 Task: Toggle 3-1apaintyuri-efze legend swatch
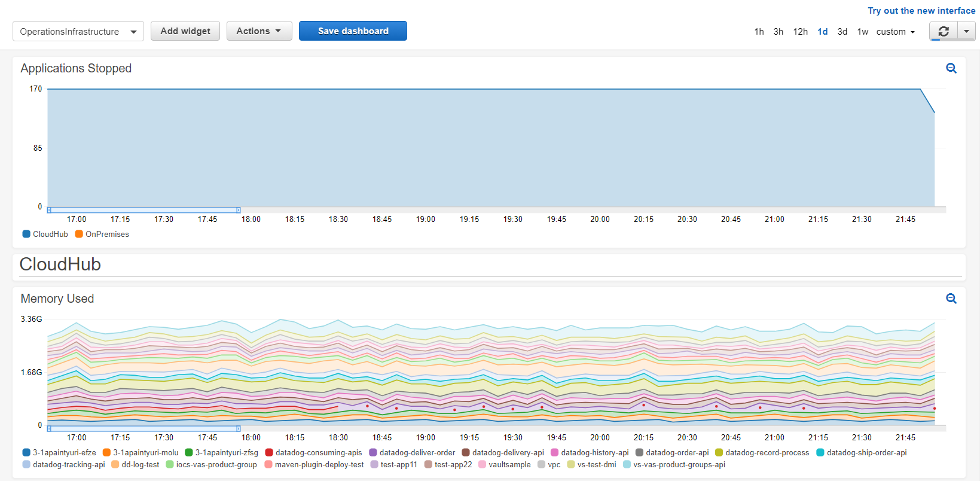[x=26, y=452]
